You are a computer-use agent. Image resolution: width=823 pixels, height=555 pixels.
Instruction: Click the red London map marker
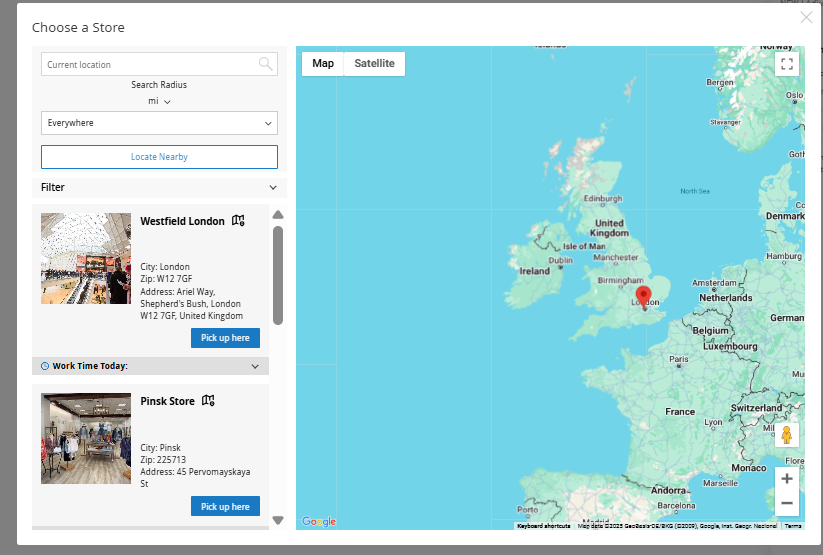point(643,297)
